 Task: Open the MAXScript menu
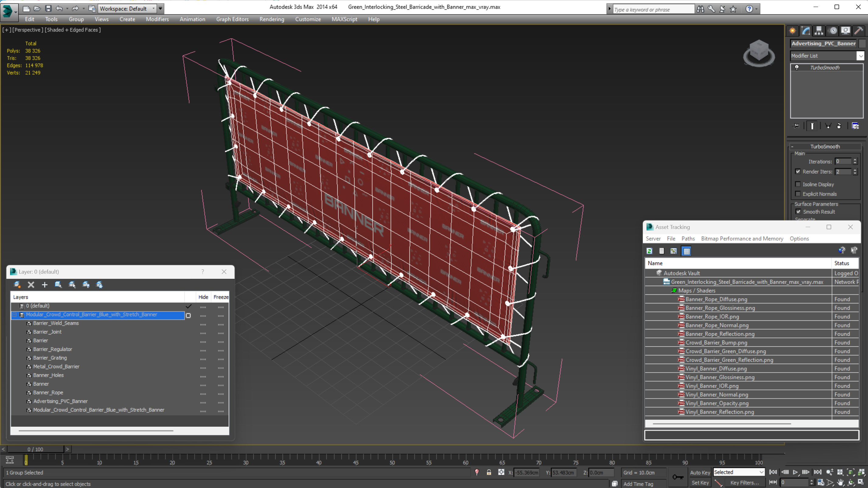click(344, 19)
